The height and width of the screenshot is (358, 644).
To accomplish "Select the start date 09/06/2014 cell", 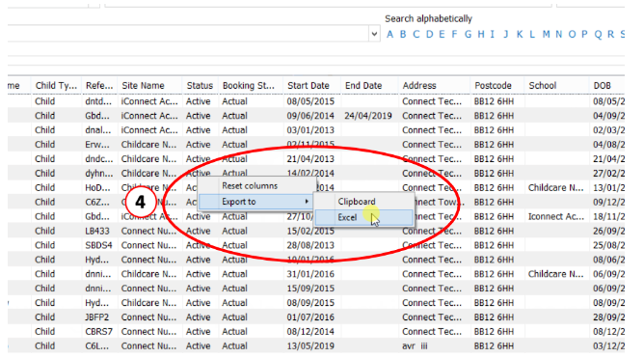I will click(x=310, y=116).
